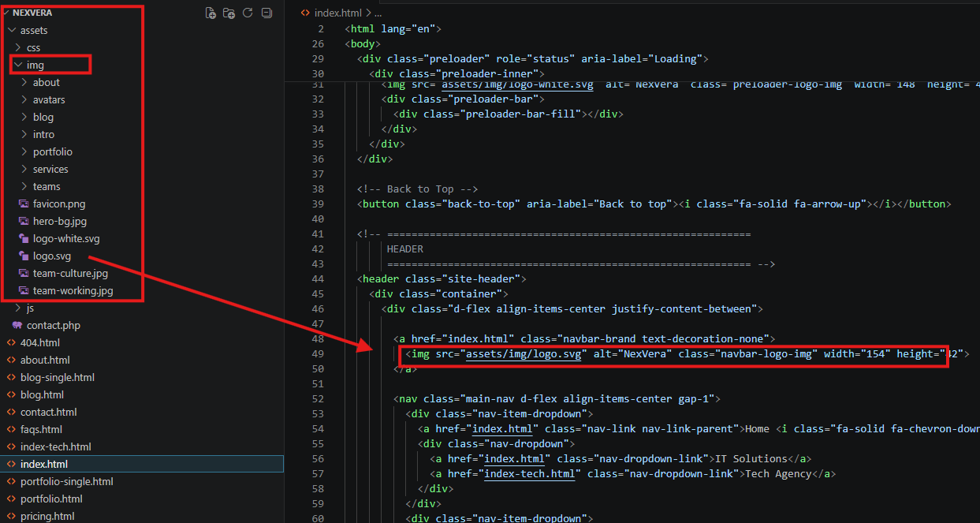Expand the intro folder
The width and height of the screenshot is (980, 523).
coord(24,134)
